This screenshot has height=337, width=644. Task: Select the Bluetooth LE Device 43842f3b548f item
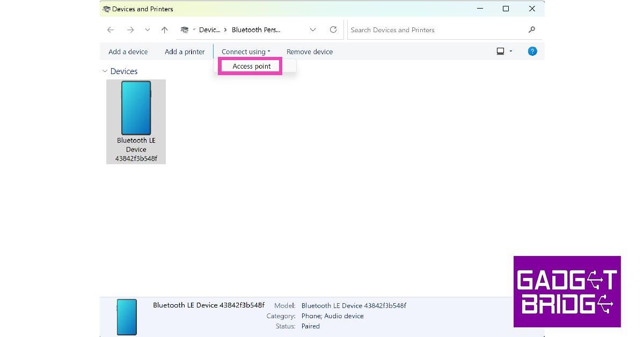pos(136,121)
